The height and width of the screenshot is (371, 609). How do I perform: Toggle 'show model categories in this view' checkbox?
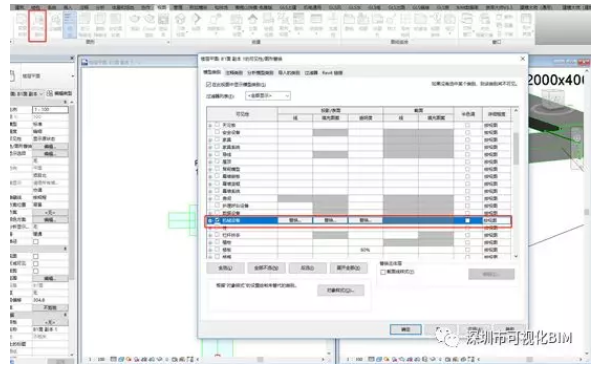coord(209,84)
